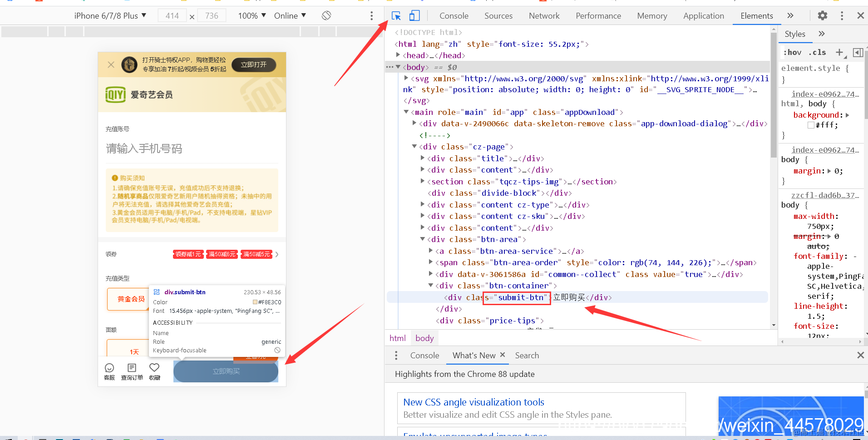Tap the 满50减6元 coupon tag
The width and height of the screenshot is (868, 440).
click(222, 254)
